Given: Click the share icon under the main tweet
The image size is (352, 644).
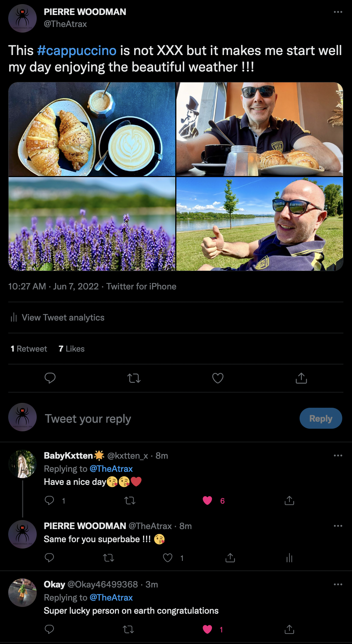Looking at the screenshot, I should [x=301, y=378].
